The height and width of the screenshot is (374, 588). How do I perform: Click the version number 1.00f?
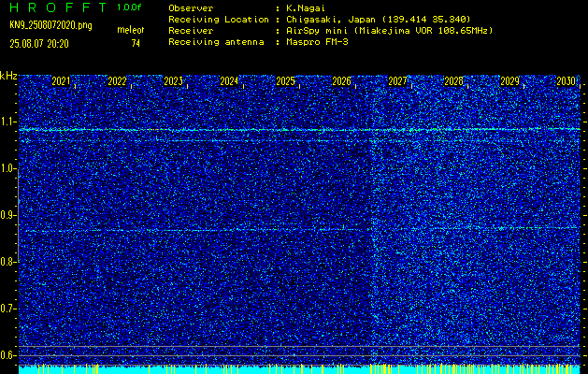pos(129,7)
